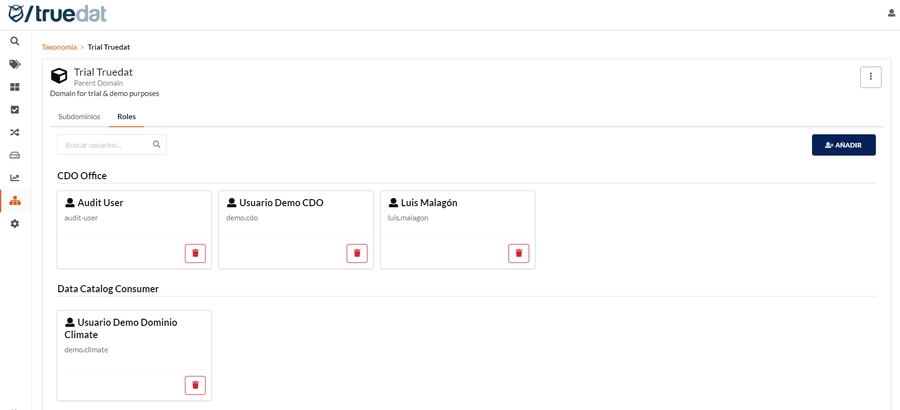Switch to the Subdominios tab
900x410 pixels.
point(79,117)
